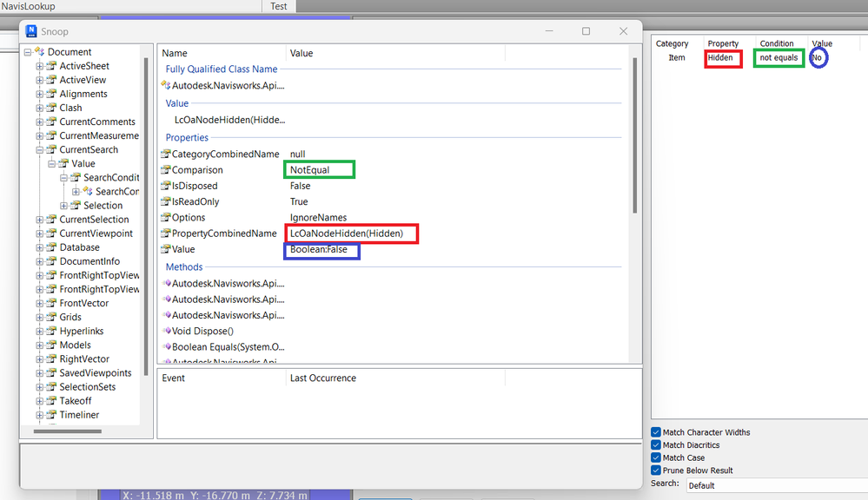This screenshot has width=868, height=500.
Task: Select the DocumentInfo tree item
Action: pos(89,261)
